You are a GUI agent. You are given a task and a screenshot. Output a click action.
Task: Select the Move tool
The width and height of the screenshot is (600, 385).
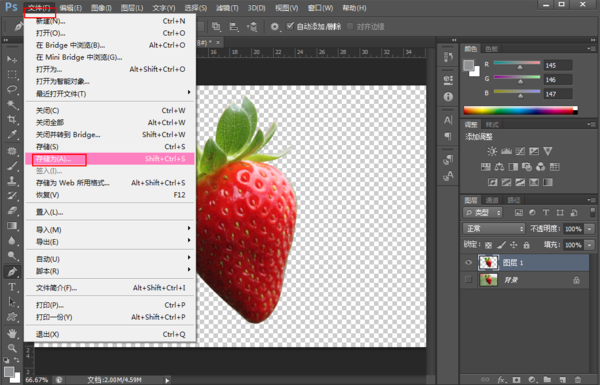[12, 59]
